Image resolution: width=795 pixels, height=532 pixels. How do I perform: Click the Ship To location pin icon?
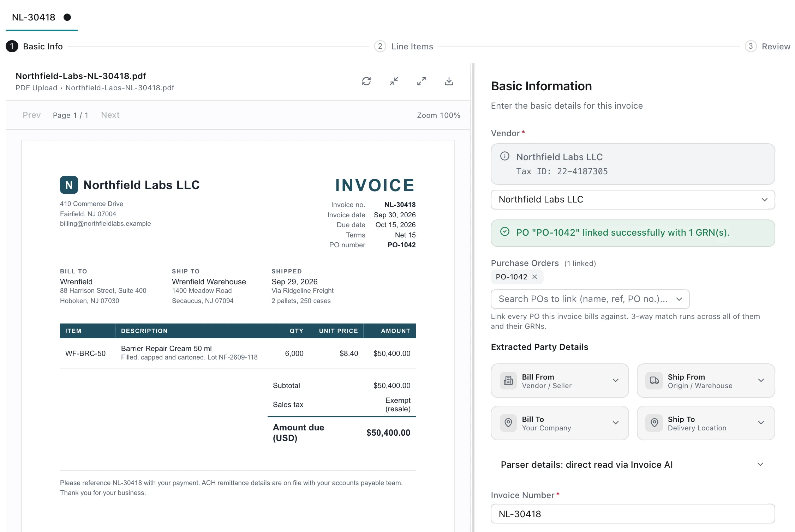point(654,423)
